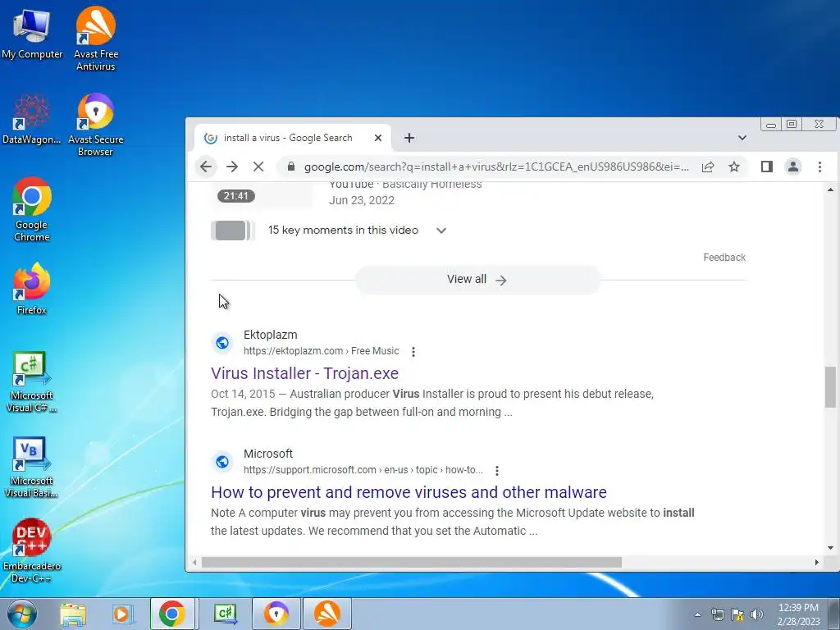Launch Avast Secure Browser desktop shortcut
The height and width of the screenshot is (630, 840).
click(95, 125)
